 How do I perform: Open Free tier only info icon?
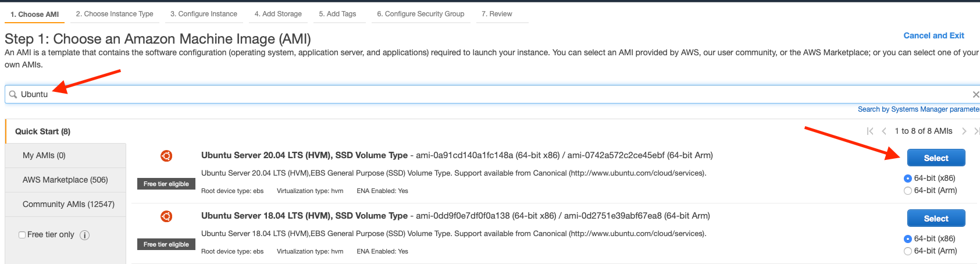pos(84,235)
